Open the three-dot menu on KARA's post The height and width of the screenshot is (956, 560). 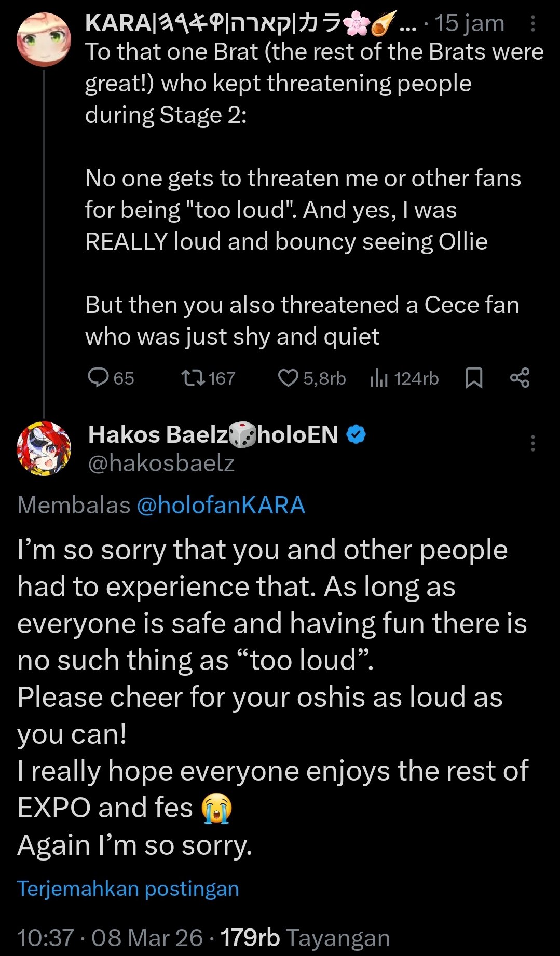pyautogui.click(x=532, y=24)
